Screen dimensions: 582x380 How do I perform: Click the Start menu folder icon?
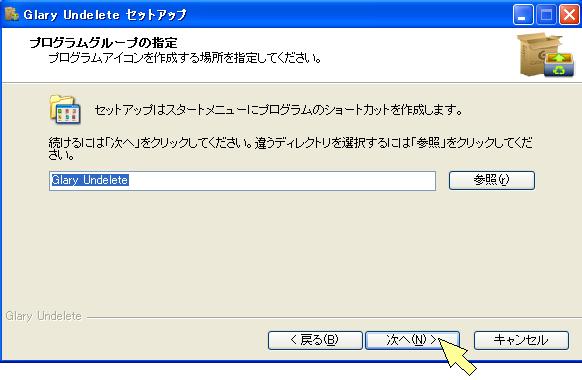click(65, 109)
